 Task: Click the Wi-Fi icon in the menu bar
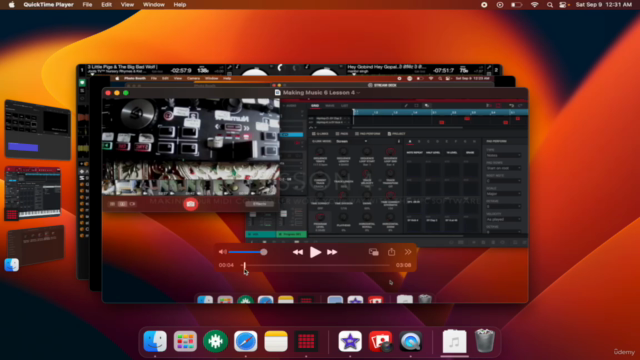(534, 4)
